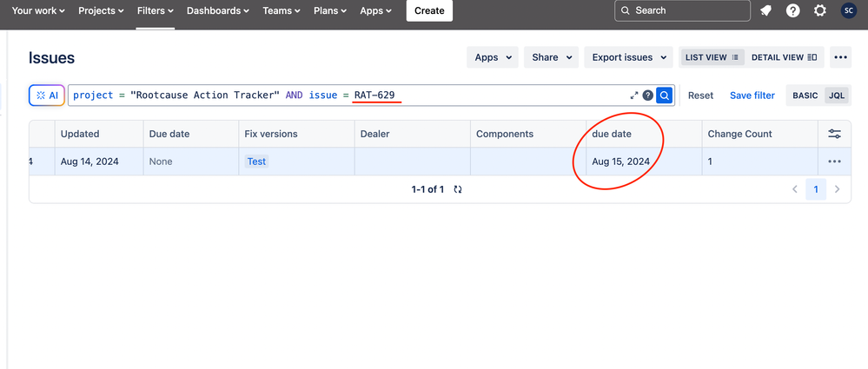Open the column configuration sliders icon
Viewport: 868px width, 369px height.
(x=834, y=134)
